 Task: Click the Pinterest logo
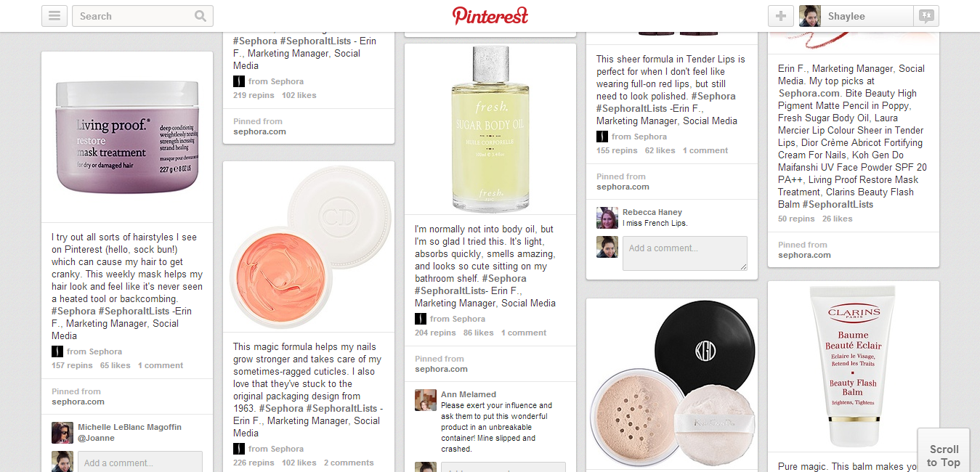[490, 15]
